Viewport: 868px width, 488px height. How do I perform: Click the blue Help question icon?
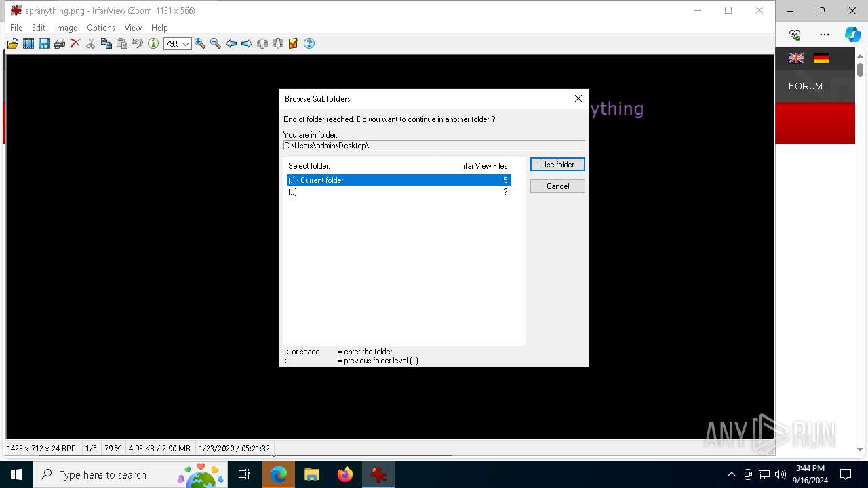click(x=309, y=43)
